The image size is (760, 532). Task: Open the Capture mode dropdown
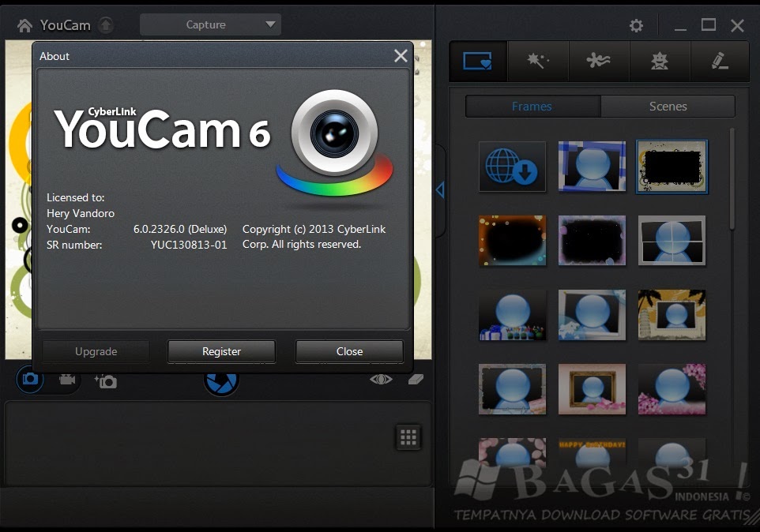(x=210, y=24)
